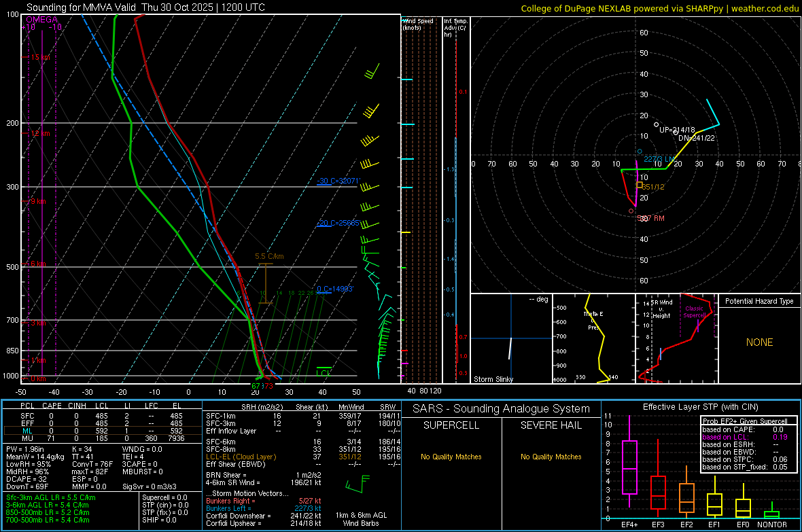Viewport: 802px width, 532px height.
Task: Click the red RM right-mover circle marker
Action: 631,211
